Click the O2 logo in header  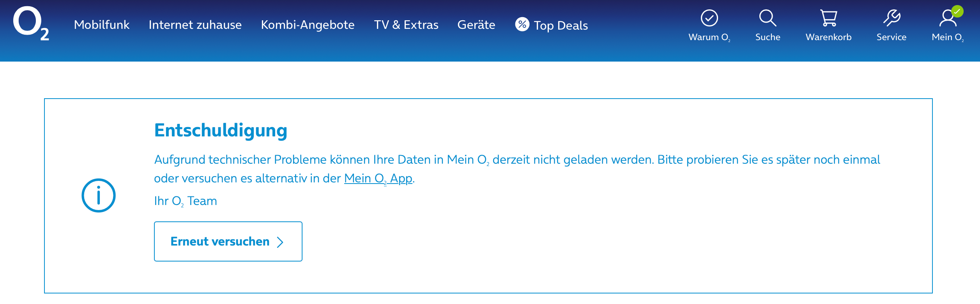point(30,23)
